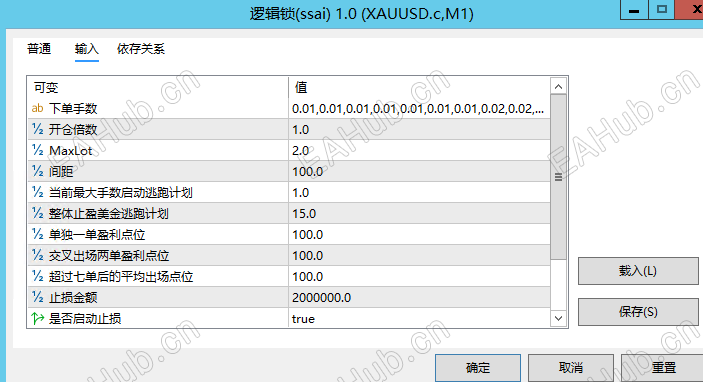The image size is (703, 382).
Task: Click the type icon beside 单独一单盈利点位
Action: [x=38, y=234]
